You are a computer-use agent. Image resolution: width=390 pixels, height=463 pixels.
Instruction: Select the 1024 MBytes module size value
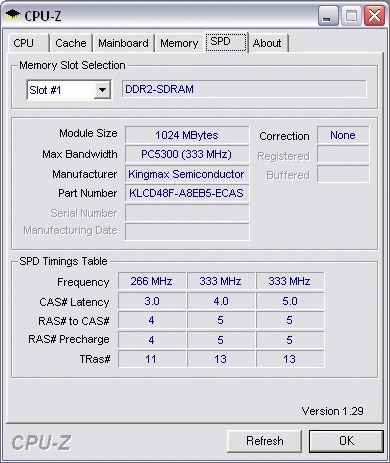(187, 135)
